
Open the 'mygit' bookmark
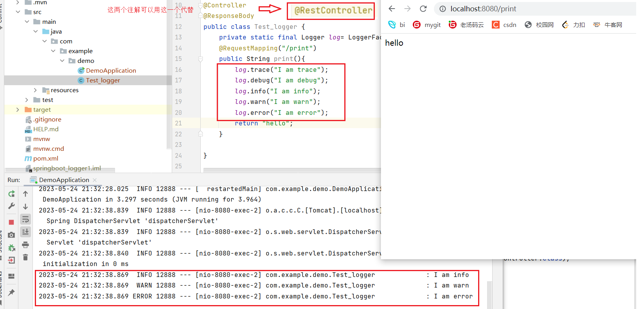click(427, 25)
